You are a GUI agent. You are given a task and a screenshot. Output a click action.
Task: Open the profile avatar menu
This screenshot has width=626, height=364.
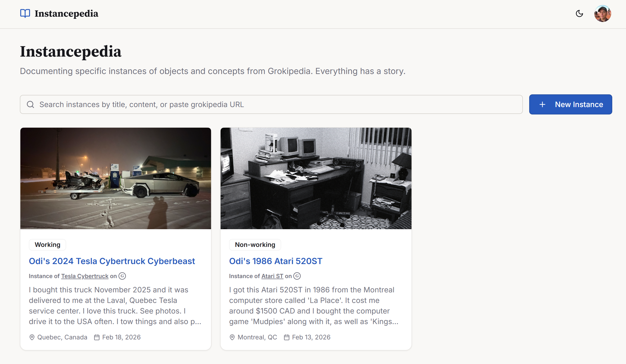602,13
